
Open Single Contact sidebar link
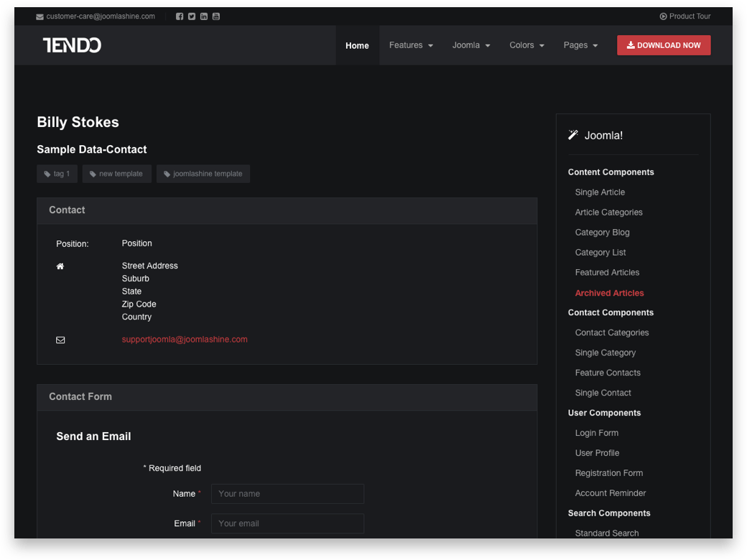point(603,393)
